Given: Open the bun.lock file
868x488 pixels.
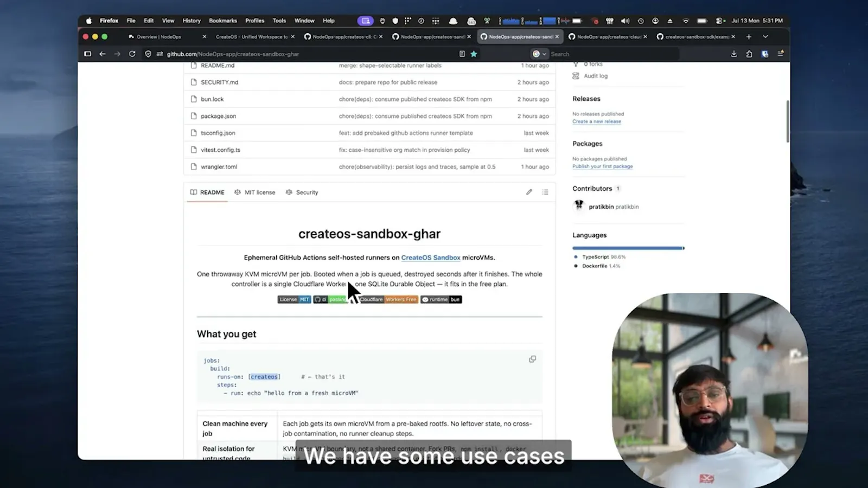Looking at the screenshot, I should pos(212,99).
